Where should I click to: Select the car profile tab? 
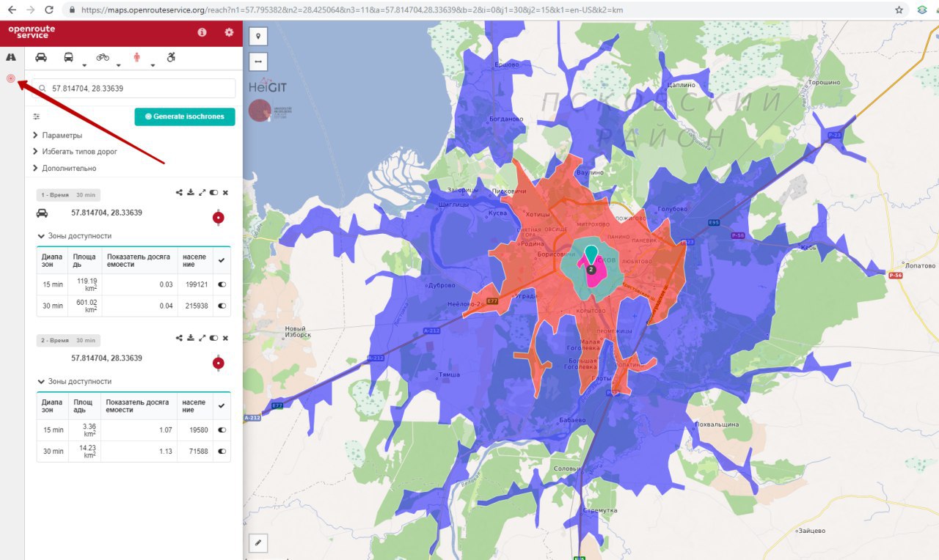pyautogui.click(x=41, y=56)
